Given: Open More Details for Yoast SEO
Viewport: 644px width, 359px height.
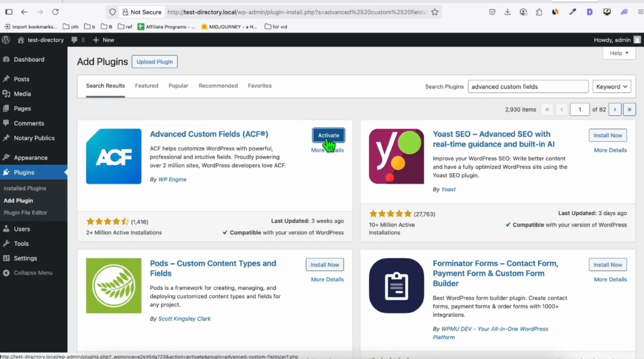Looking at the screenshot, I should pyautogui.click(x=610, y=150).
